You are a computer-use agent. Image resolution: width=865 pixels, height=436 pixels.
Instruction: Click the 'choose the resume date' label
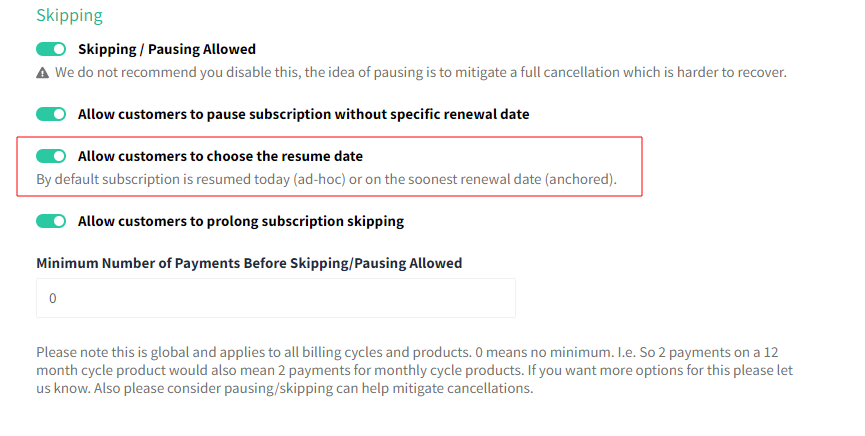pos(220,156)
